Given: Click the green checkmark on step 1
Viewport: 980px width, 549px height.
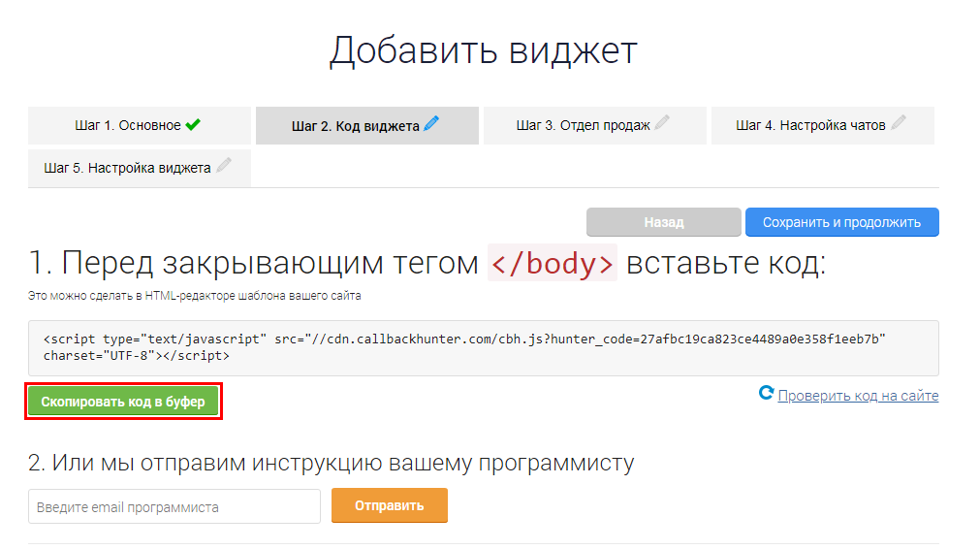Looking at the screenshot, I should [193, 124].
